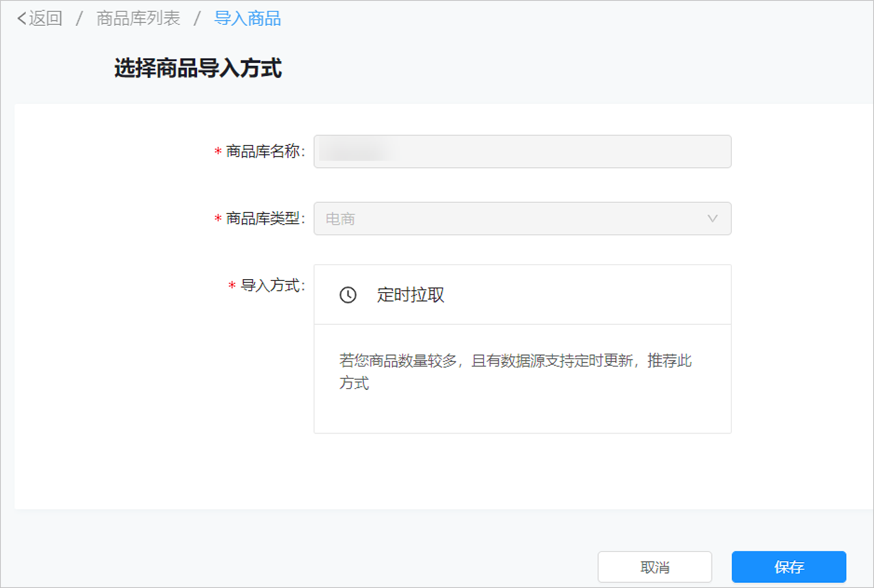The image size is (874, 588).
Task: Open 商品库列表 breadcrumb
Action: pos(138,18)
